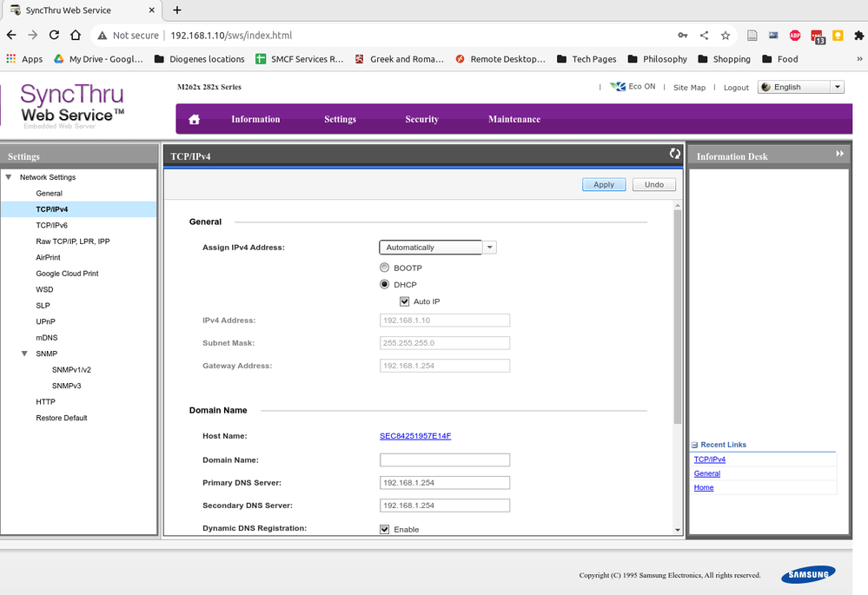This screenshot has width=868, height=595.
Task: Select Google Cloud Print in sidebar
Action: tap(67, 274)
